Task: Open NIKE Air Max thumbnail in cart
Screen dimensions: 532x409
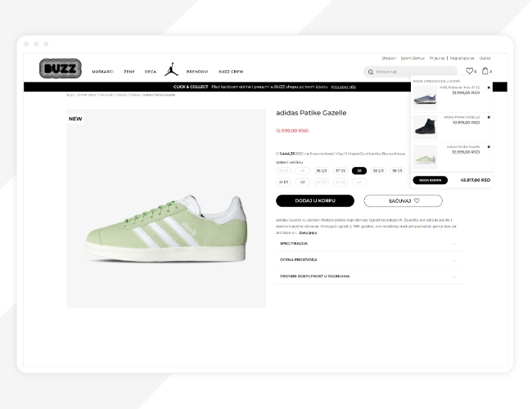Action: point(425,97)
